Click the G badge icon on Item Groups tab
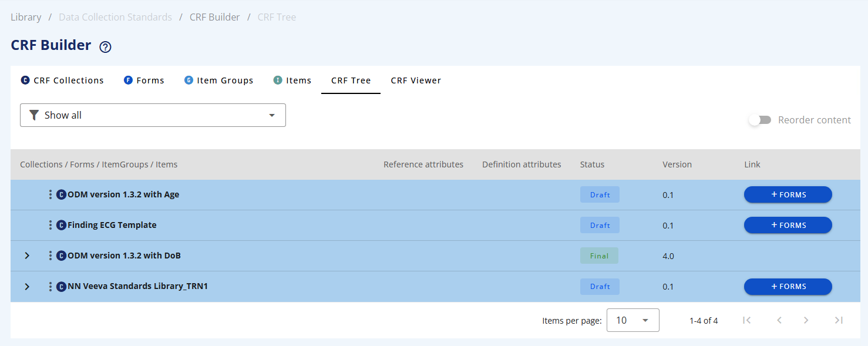 (x=188, y=80)
